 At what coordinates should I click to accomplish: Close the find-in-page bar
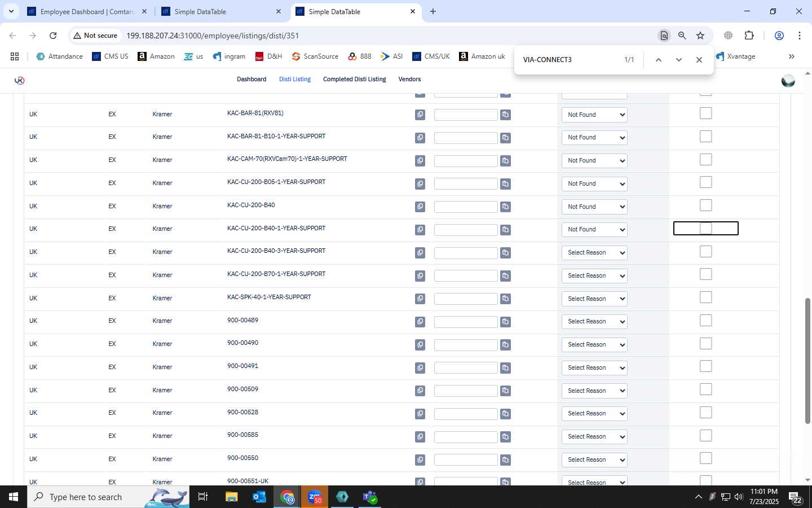point(699,60)
